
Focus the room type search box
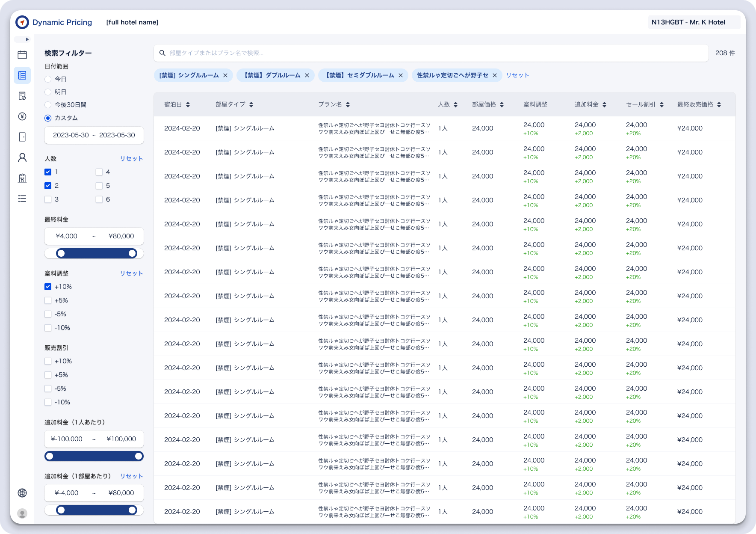(431, 53)
